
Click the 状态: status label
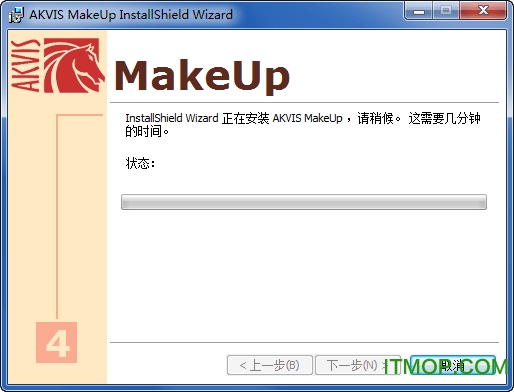pyautogui.click(x=140, y=163)
